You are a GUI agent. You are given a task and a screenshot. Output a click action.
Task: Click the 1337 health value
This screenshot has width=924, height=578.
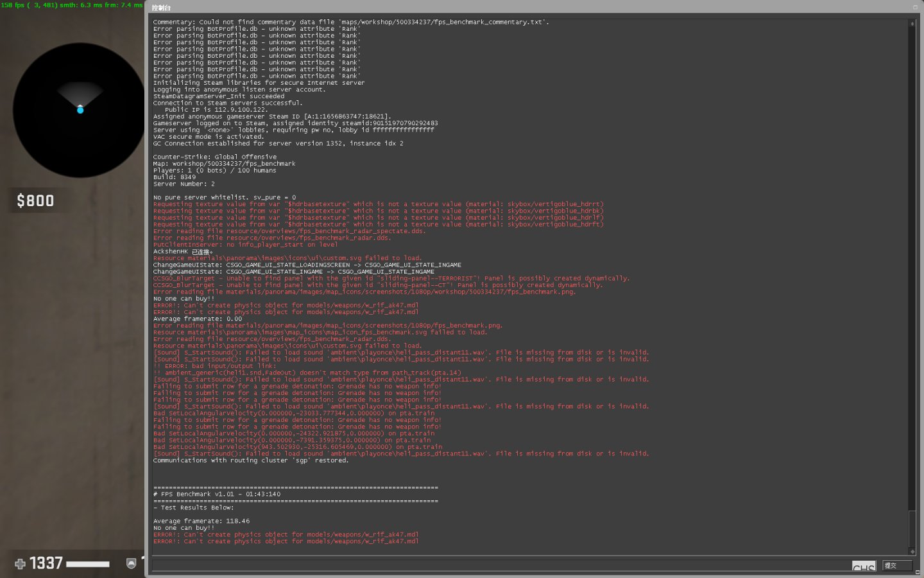(x=46, y=563)
